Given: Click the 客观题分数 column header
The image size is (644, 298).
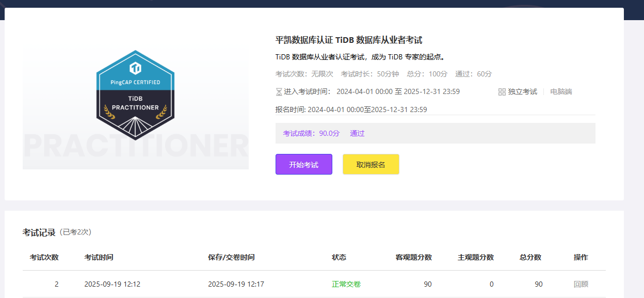Looking at the screenshot, I should point(414,257).
